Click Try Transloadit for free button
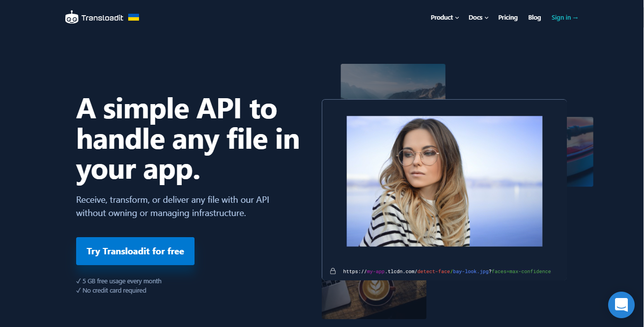The image size is (644, 327). click(x=135, y=251)
